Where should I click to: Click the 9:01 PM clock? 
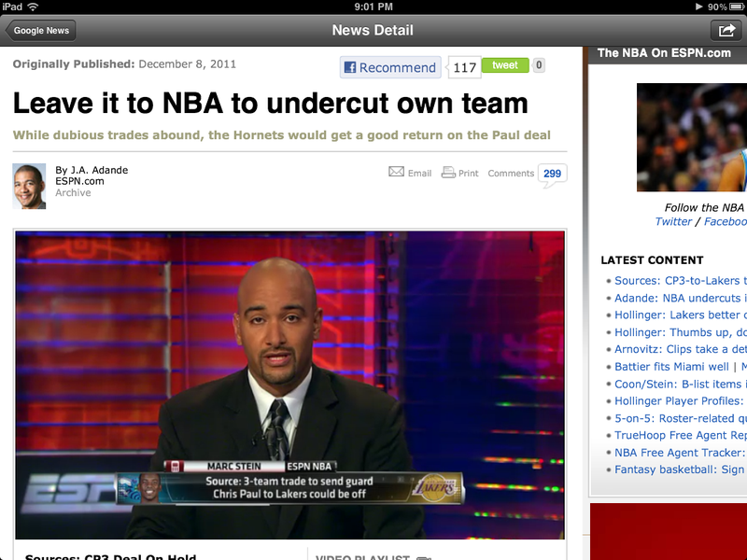373,7
